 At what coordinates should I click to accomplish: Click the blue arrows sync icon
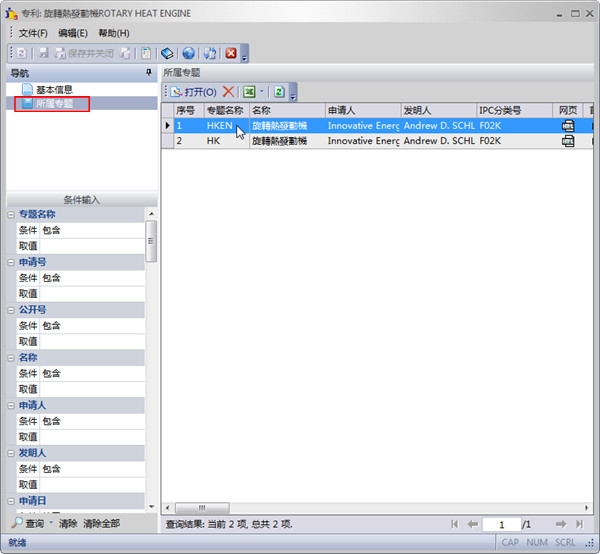coord(210,53)
